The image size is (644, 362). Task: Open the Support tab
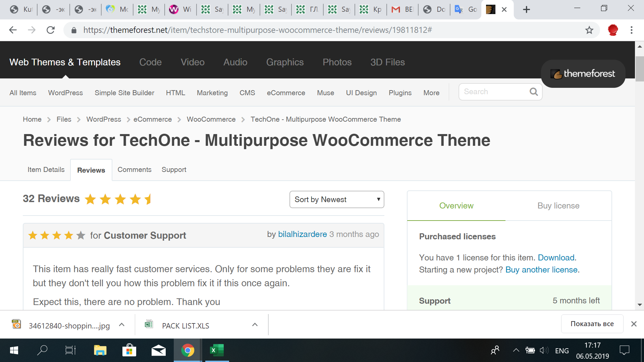pyautogui.click(x=174, y=170)
